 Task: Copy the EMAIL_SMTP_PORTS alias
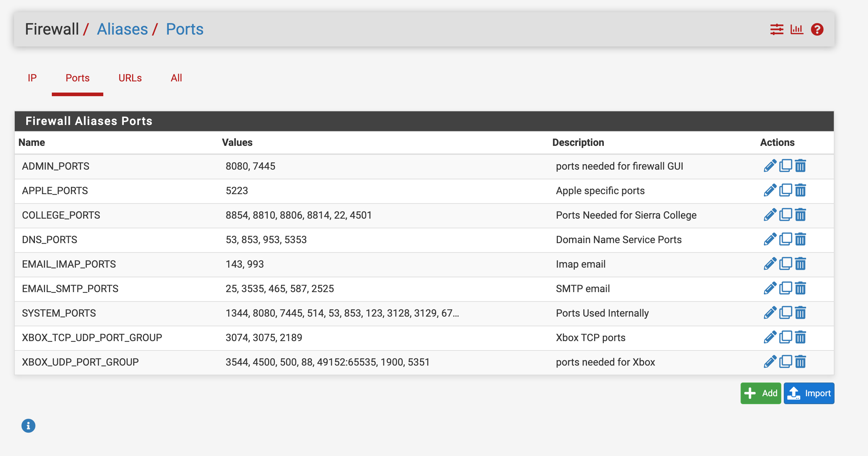tap(786, 289)
